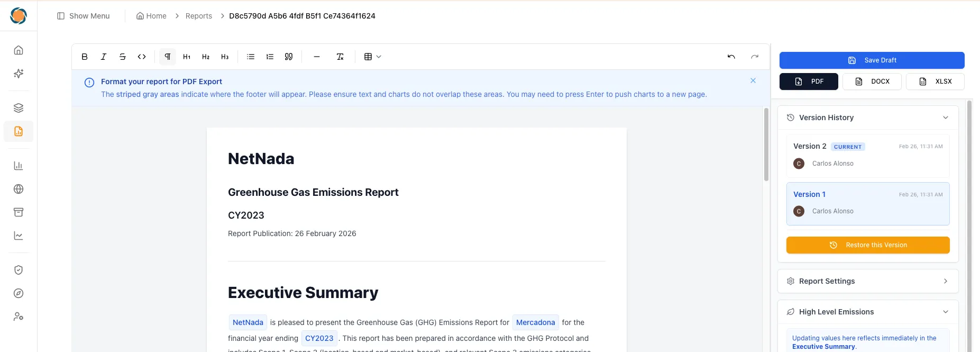Screen dimensions: 980x352
Task: Click the report ID breadcrumb
Action: 302,16
